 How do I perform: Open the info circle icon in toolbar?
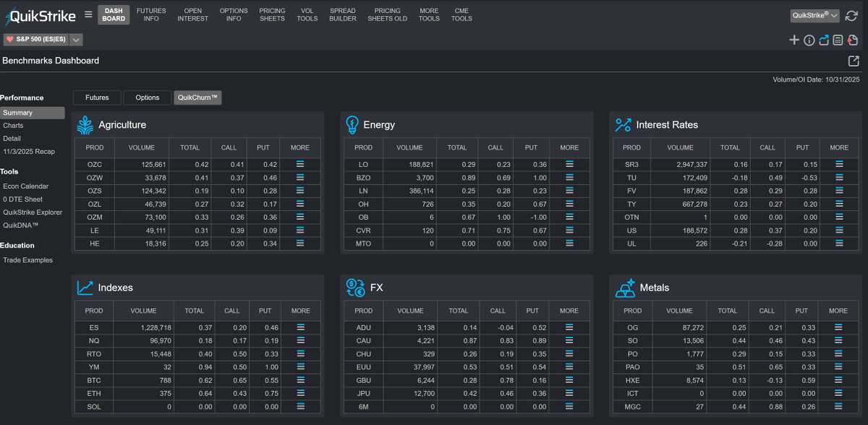coord(809,40)
